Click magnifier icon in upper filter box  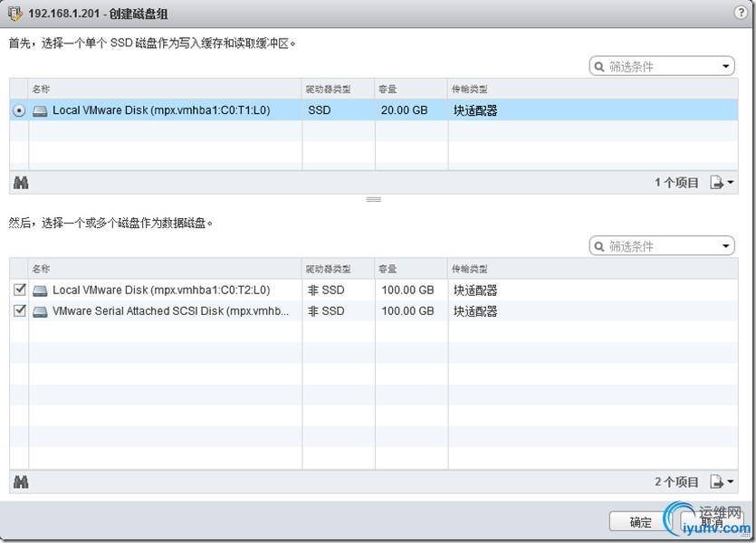point(598,66)
